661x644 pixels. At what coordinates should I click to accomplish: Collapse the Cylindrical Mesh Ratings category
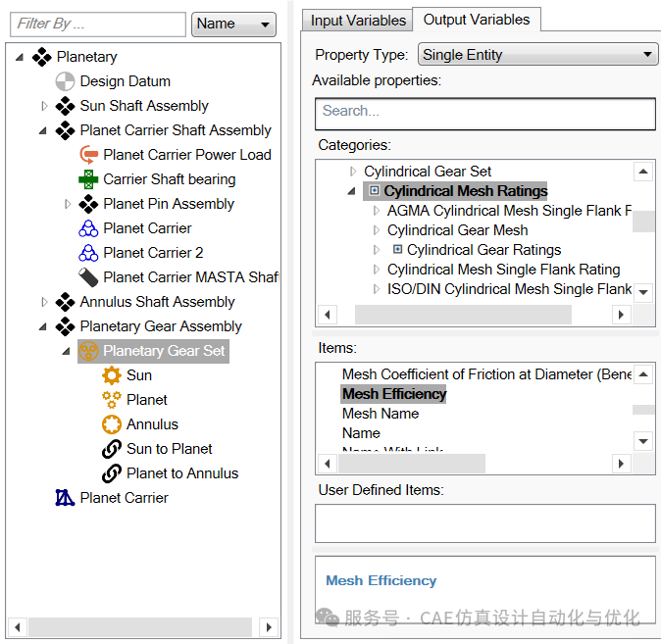point(351,191)
